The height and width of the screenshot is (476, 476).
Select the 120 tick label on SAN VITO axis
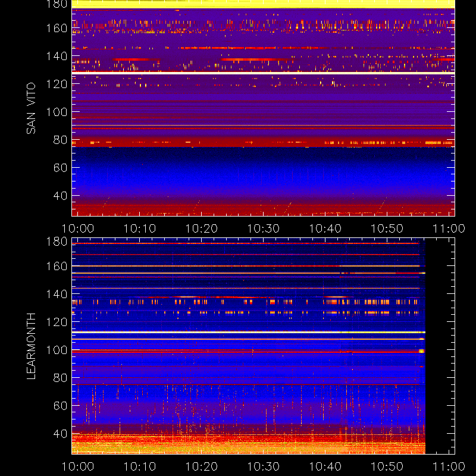point(57,84)
